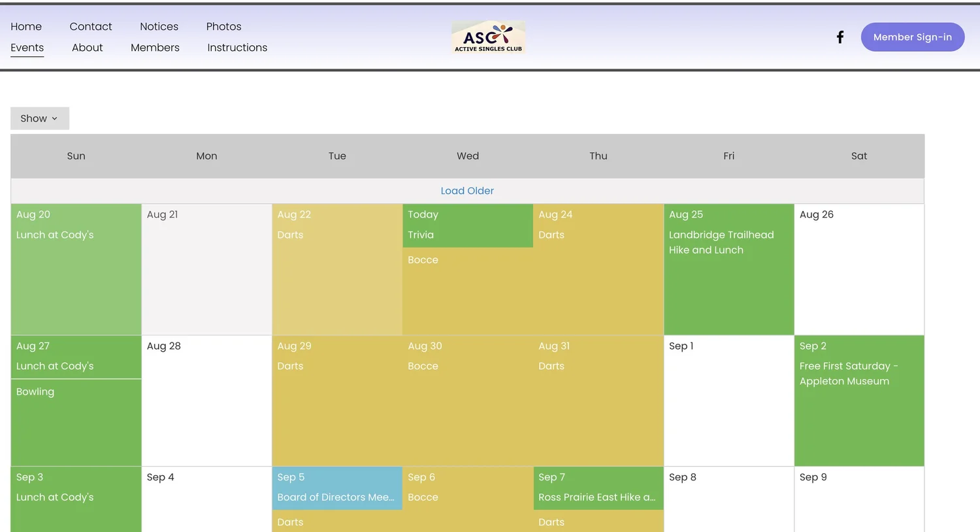980x532 pixels.
Task: Click the Sat column header
Action: pyautogui.click(x=859, y=156)
